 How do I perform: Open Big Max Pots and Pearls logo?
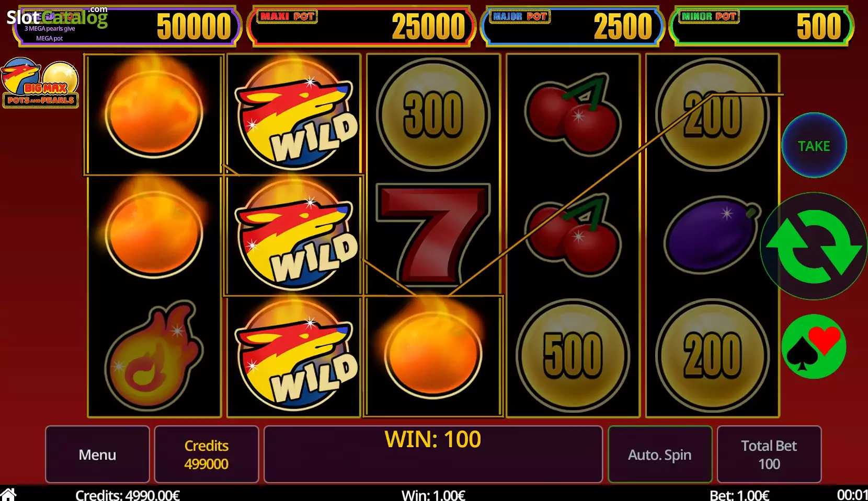pos(40,83)
